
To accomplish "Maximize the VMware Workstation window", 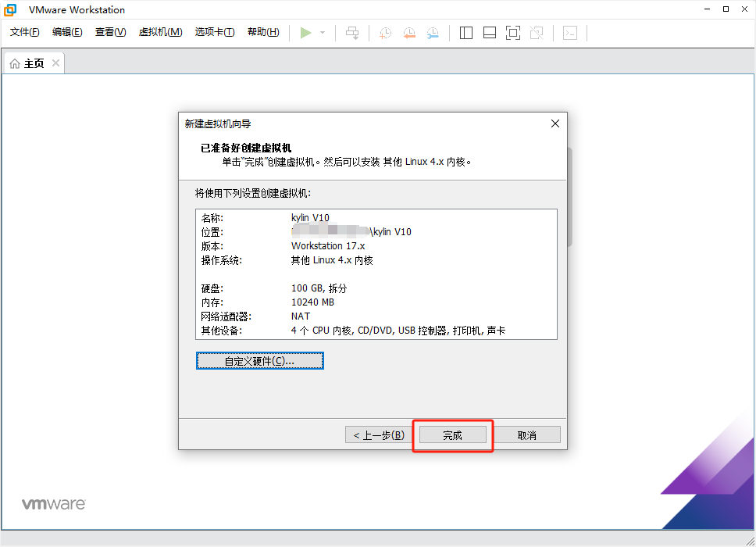I will [726, 9].
